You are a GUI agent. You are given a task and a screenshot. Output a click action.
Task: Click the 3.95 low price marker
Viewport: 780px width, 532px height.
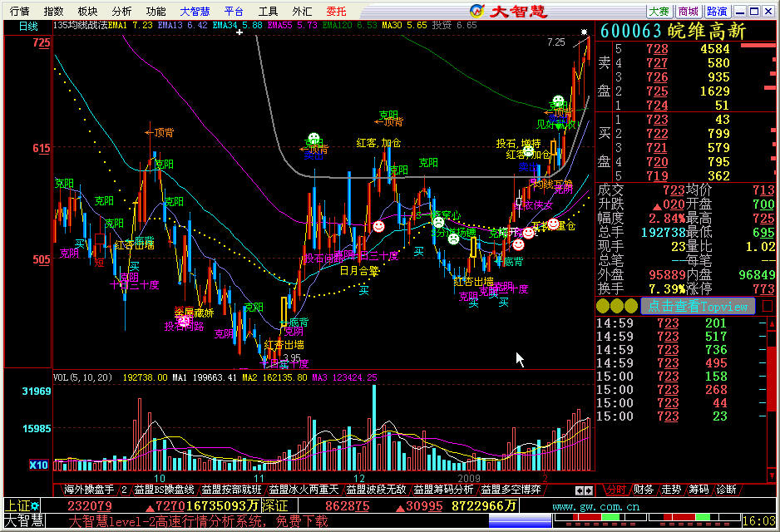point(293,357)
